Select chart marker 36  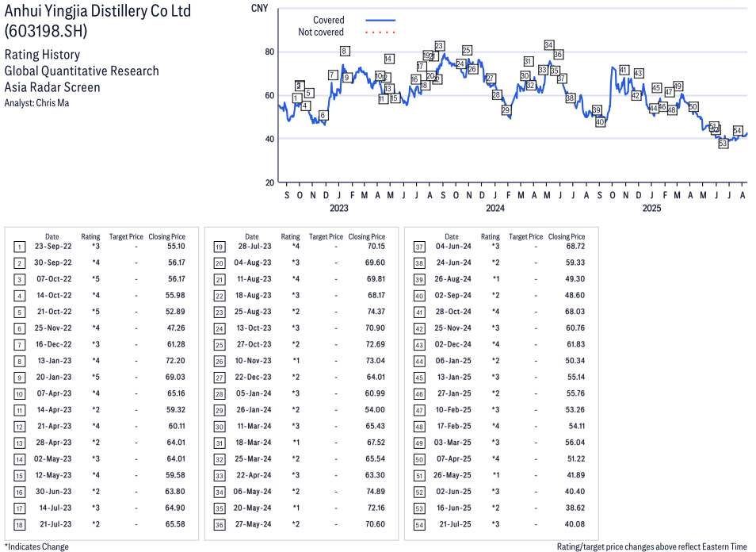[x=558, y=55]
